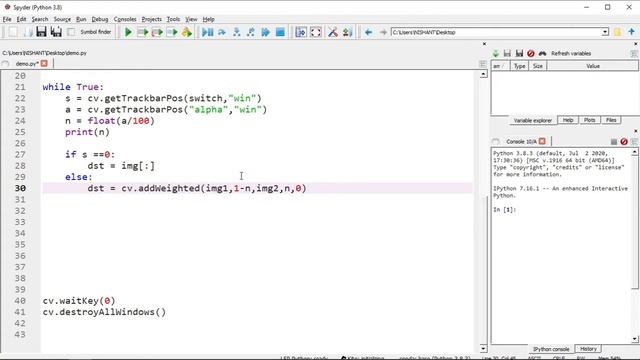The image size is (640, 360).
Task: Stop debugging with blue square icon
Action: pyautogui.click(x=280, y=32)
